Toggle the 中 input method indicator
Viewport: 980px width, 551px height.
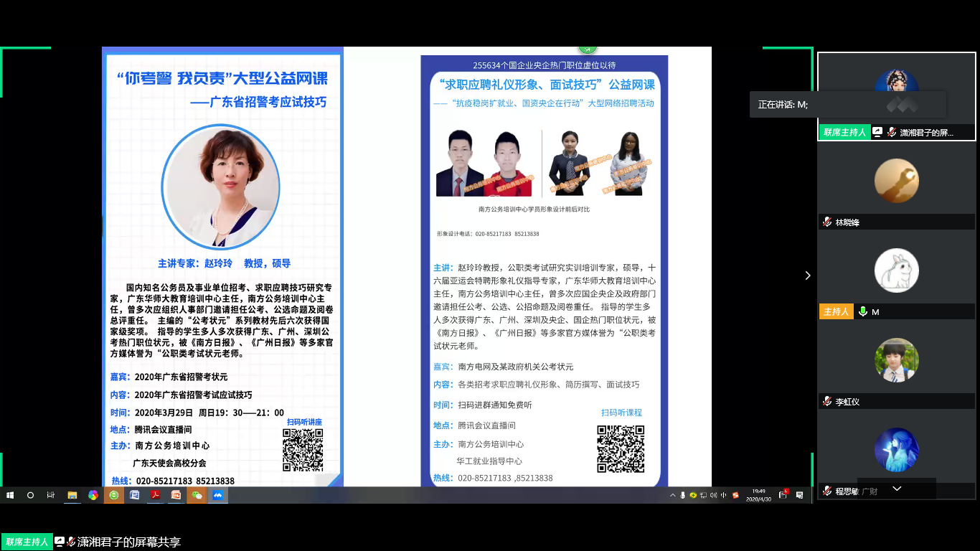(724, 495)
